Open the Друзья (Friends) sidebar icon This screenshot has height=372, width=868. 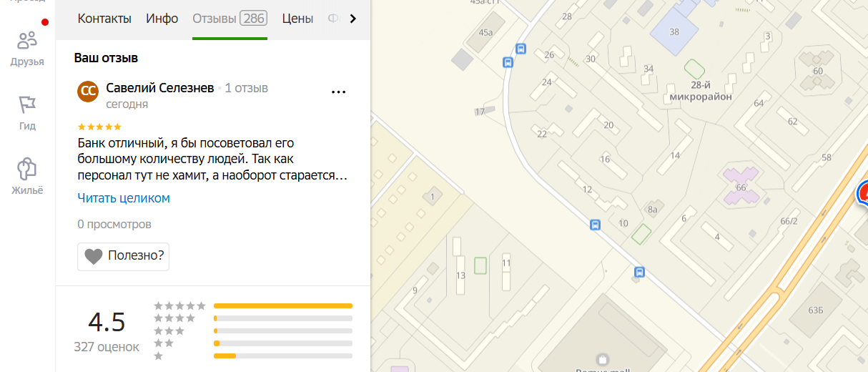coord(27,47)
